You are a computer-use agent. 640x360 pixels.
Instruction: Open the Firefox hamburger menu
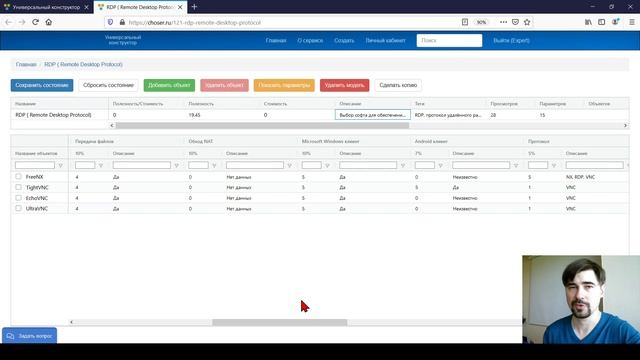tap(632, 22)
